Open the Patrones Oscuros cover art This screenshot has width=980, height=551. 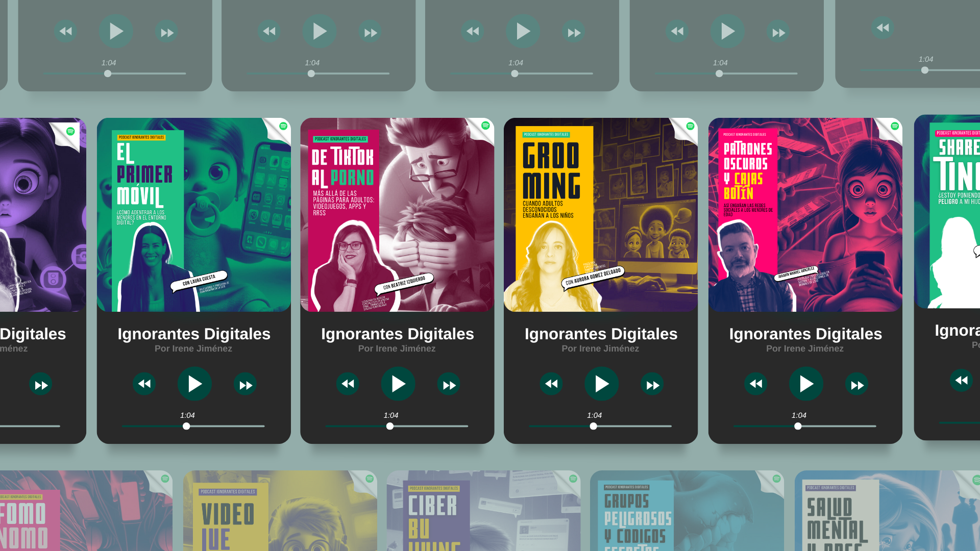click(x=805, y=215)
